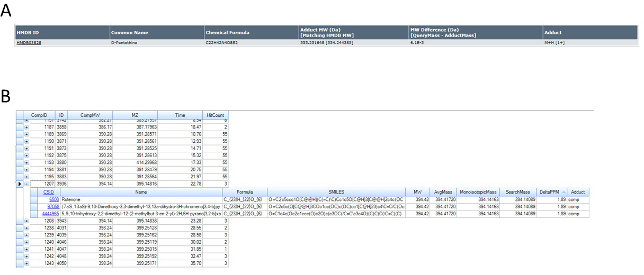
Task: Sort by CompMW column header
Action: (x=90, y=115)
